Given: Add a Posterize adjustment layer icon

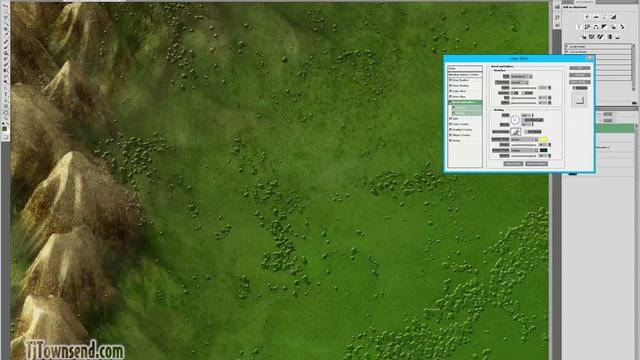Looking at the screenshot, I should [x=591, y=37].
